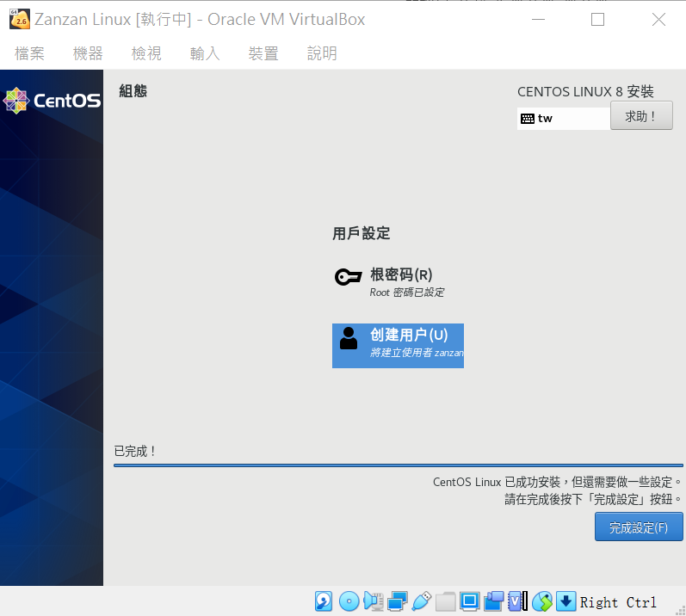Open the 說明 menu
The height and width of the screenshot is (616, 686).
point(322,53)
